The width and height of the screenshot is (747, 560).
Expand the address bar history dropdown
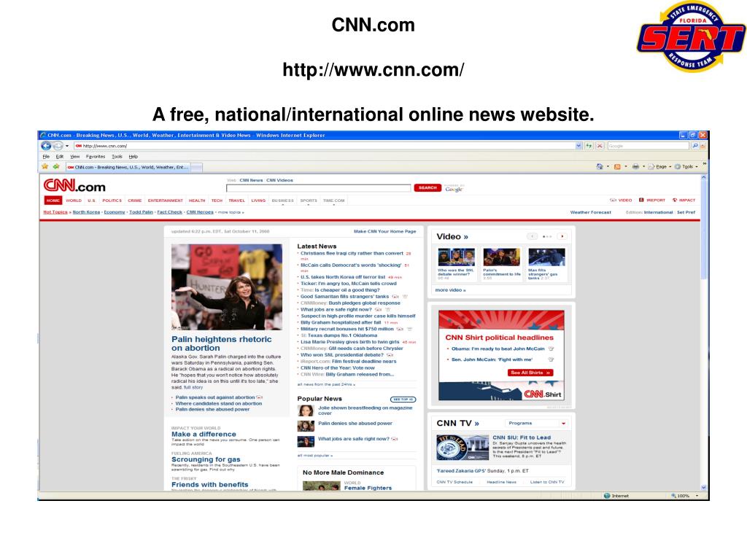[578, 146]
